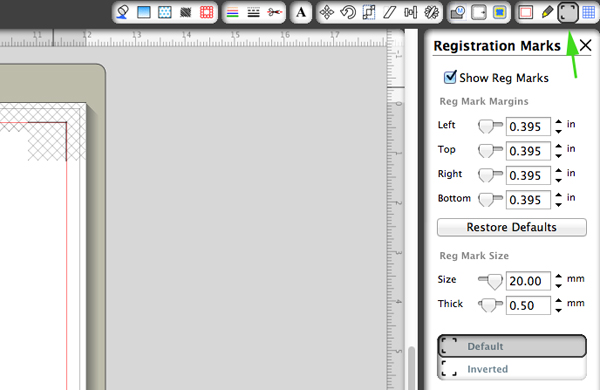This screenshot has height=390, width=600.
Task: Open the Scale tool panel
Action: (x=369, y=13)
